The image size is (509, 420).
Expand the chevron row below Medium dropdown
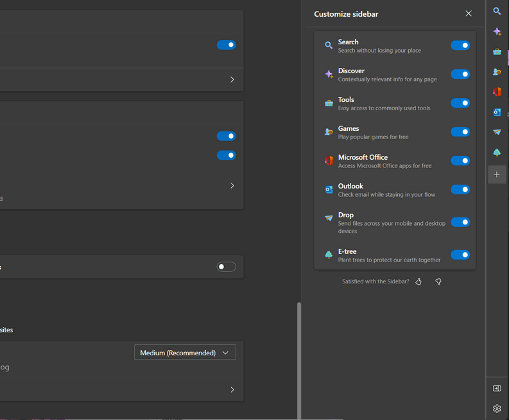(232, 389)
